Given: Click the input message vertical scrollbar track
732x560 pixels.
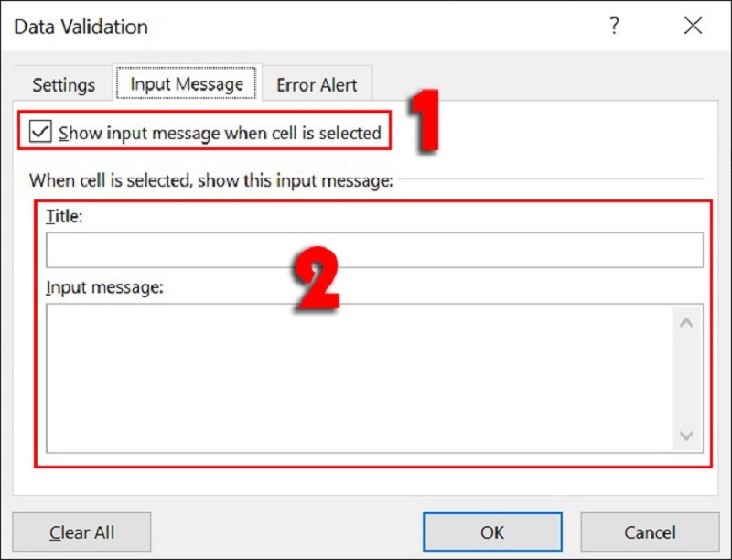Looking at the screenshot, I should coord(686,379).
